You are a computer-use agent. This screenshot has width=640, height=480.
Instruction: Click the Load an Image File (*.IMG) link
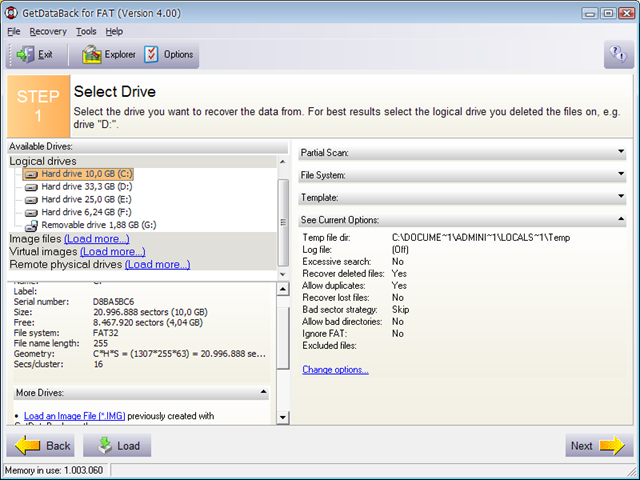[75, 416]
